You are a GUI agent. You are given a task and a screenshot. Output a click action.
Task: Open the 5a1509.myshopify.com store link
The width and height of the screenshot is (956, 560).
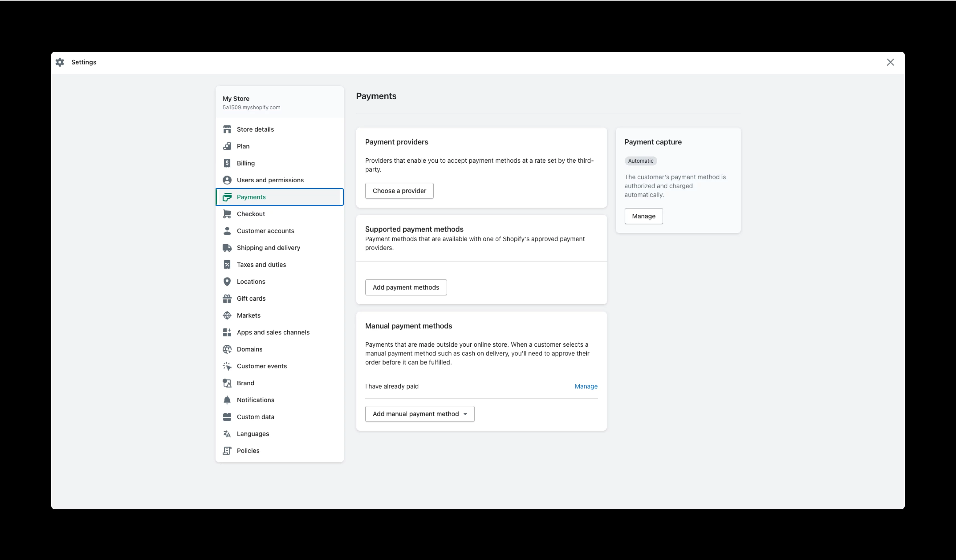[251, 107]
